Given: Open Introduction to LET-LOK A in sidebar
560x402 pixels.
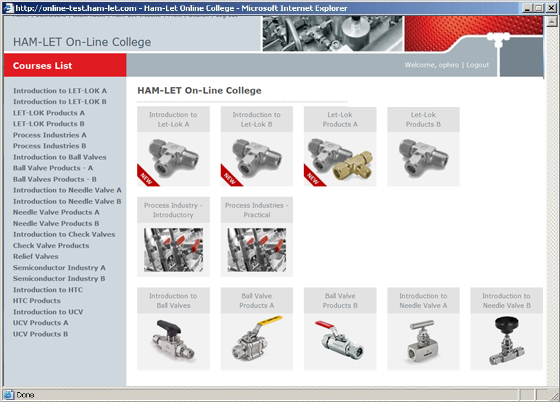Looking at the screenshot, I should tap(60, 91).
